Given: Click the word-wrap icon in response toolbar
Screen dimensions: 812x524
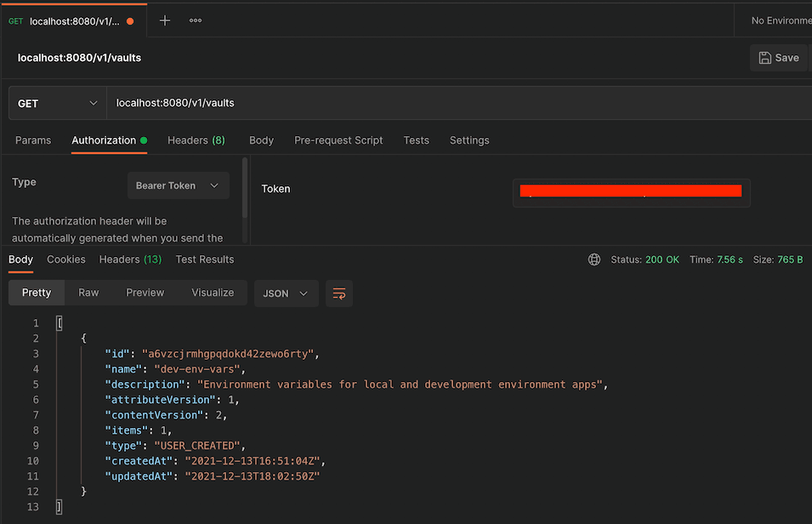Looking at the screenshot, I should click(339, 293).
